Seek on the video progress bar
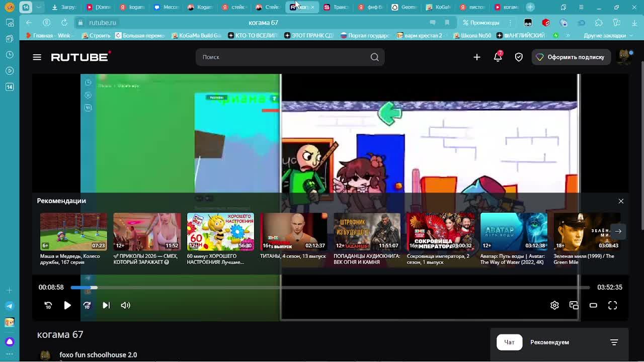The height and width of the screenshot is (362, 644). (330, 288)
